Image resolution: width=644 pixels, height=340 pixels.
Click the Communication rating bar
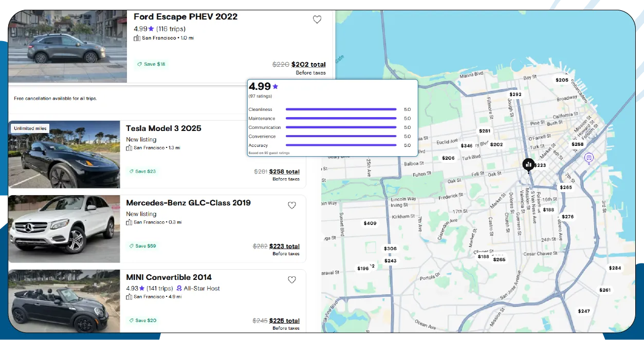click(x=341, y=127)
